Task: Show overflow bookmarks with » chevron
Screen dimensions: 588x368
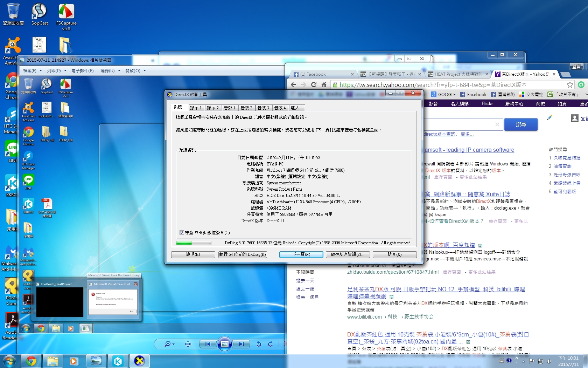Action: tap(586, 94)
